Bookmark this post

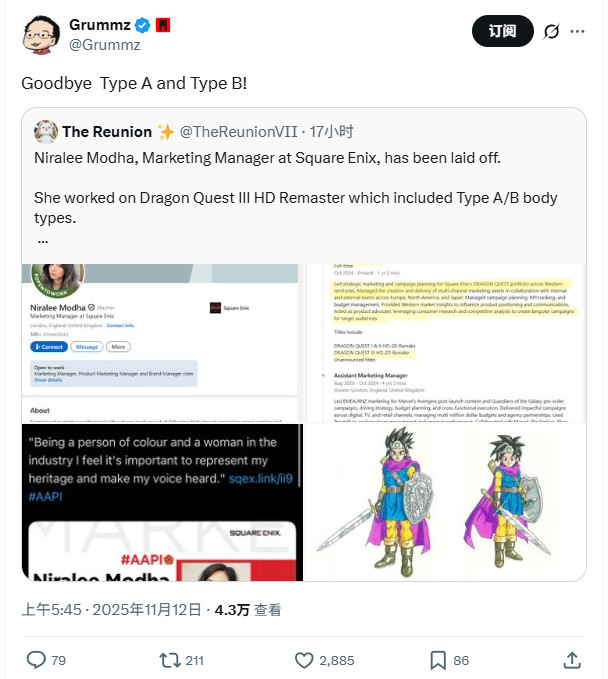pyautogui.click(x=438, y=660)
